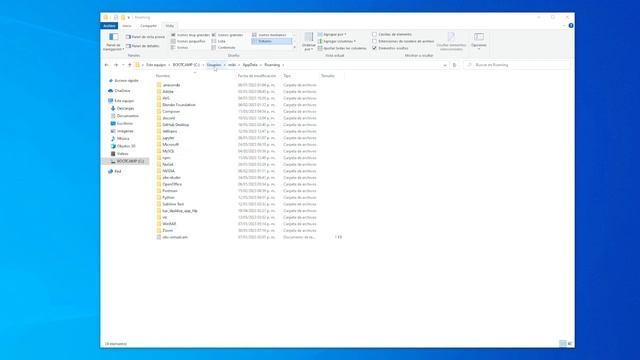Open the blue help icon
Screen dimensions: 640x360
point(571,26)
